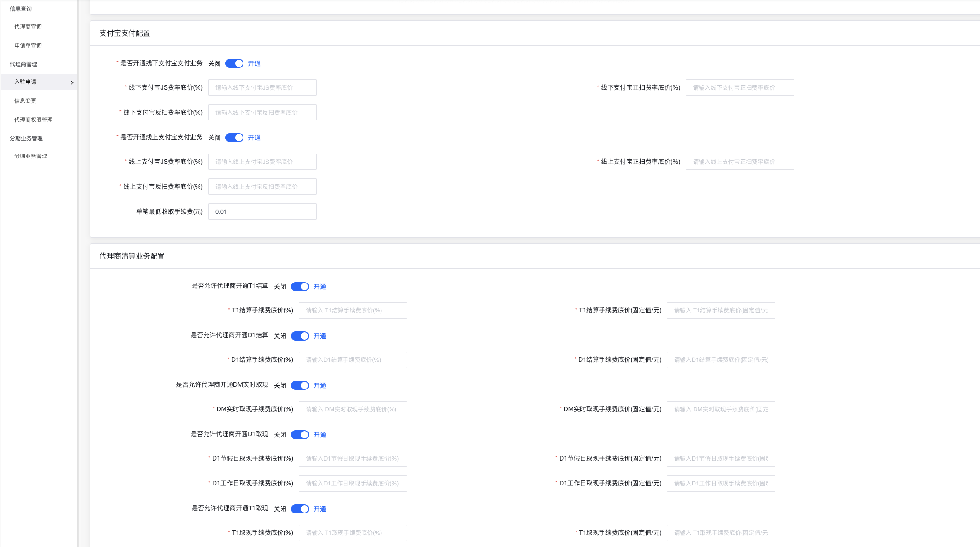Click 开通 label beside T1取现 switch

[x=320, y=509]
